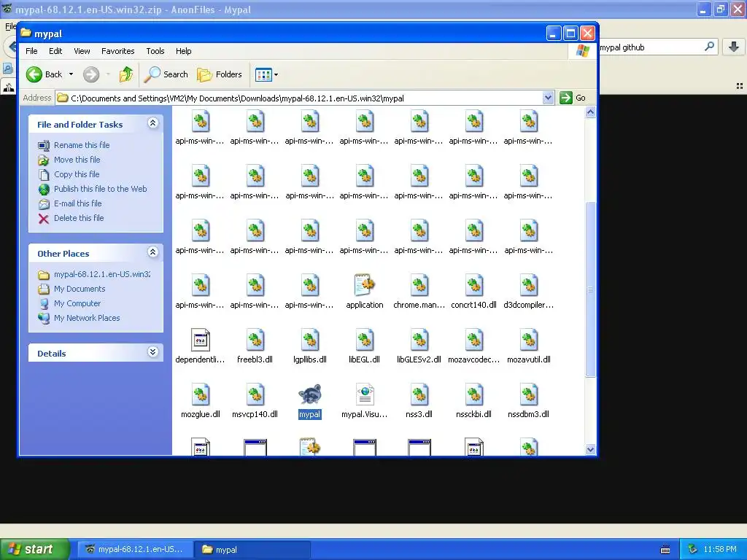Select the mypal.Visu... manifest file icon
Image resolution: width=747 pixels, height=560 pixels.
pos(365,394)
